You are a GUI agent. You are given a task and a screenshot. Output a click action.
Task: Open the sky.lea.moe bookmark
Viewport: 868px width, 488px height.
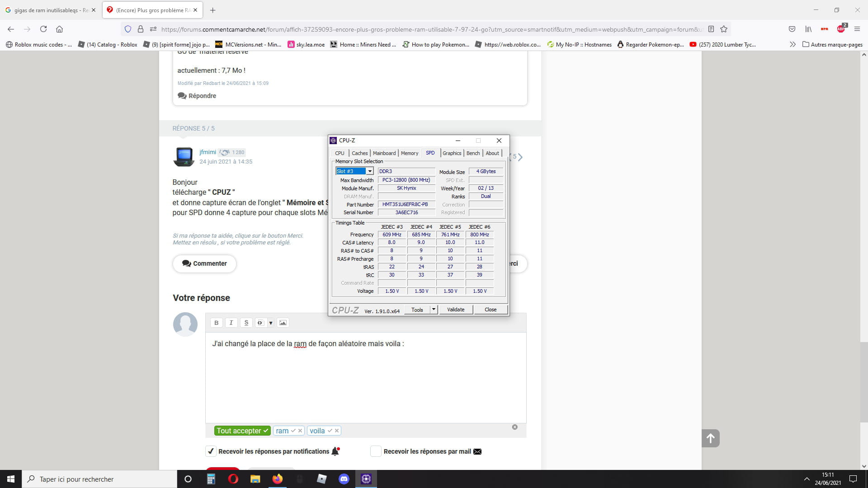coord(306,44)
